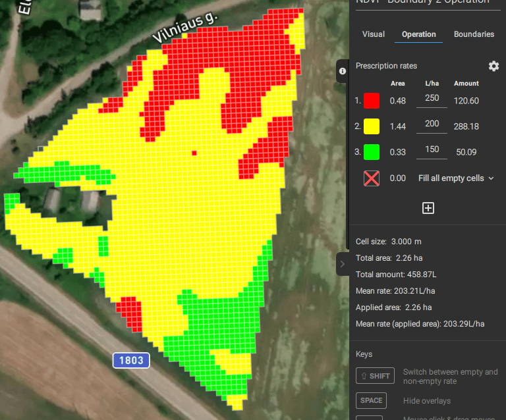Click the Mean rate: 203.21L/ha text

395,291
